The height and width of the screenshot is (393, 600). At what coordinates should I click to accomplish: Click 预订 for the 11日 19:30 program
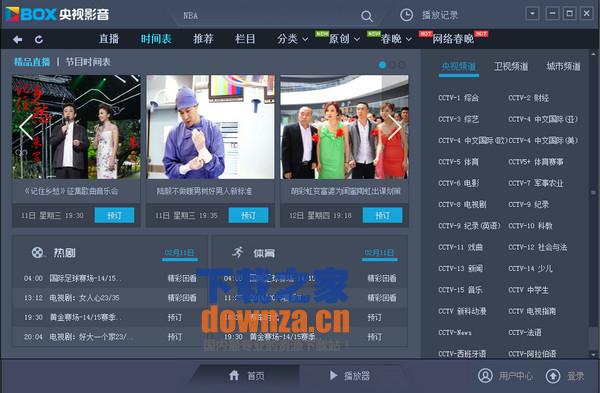click(x=114, y=215)
